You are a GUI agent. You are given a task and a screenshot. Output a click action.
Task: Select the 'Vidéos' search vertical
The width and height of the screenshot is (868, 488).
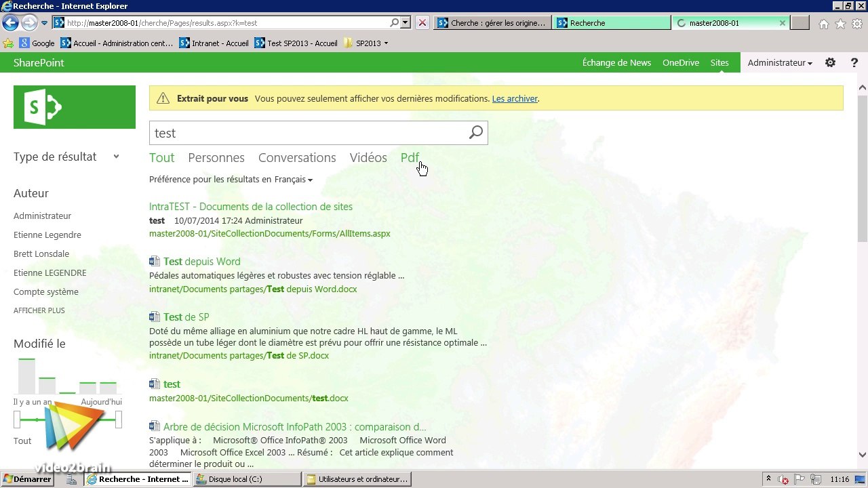pos(368,158)
